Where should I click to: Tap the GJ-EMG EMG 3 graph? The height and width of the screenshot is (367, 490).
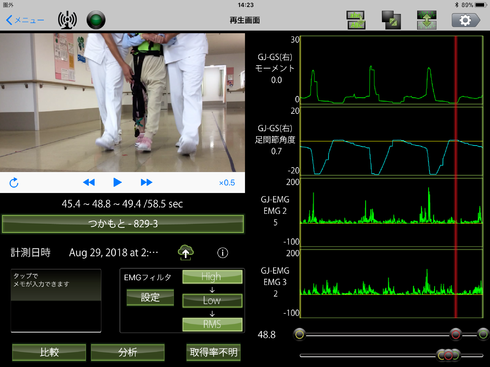click(392, 284)
